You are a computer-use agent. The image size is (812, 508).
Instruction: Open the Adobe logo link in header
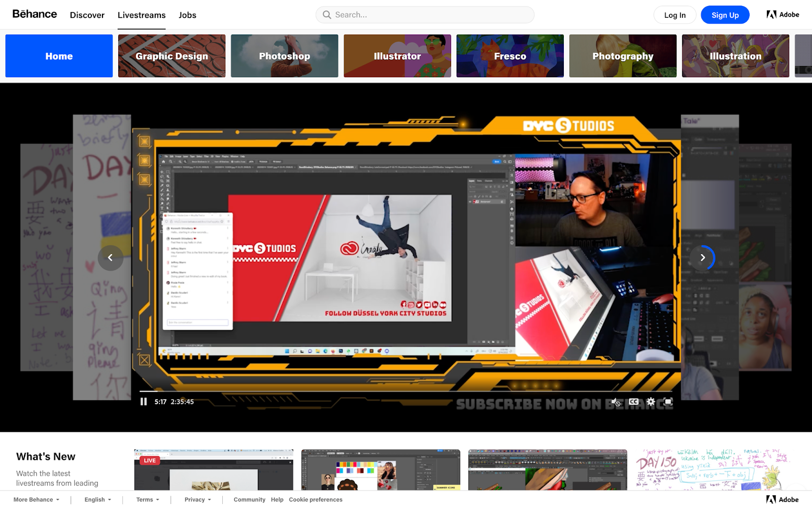[783, 15]
